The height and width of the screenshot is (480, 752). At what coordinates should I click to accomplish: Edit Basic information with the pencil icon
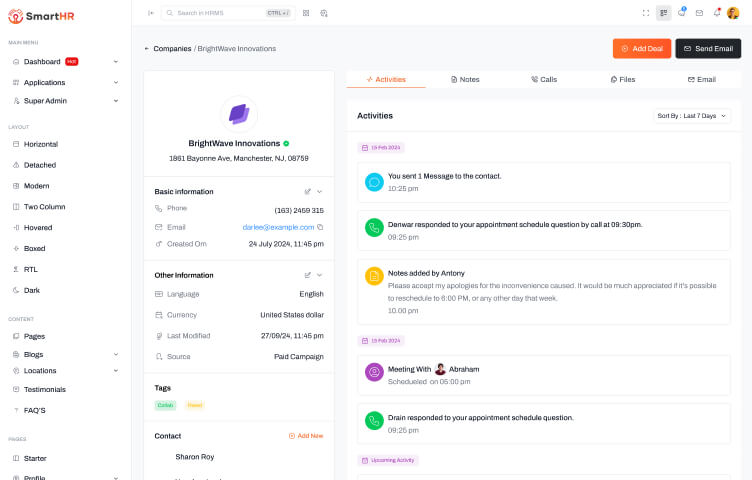pos(307,191)
